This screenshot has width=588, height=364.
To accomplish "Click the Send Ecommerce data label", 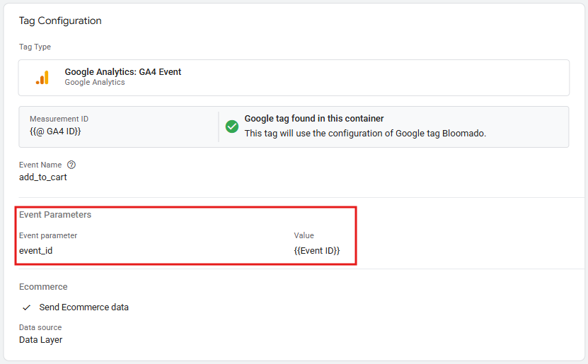I will pyautogui.click(x=83, y=307).
